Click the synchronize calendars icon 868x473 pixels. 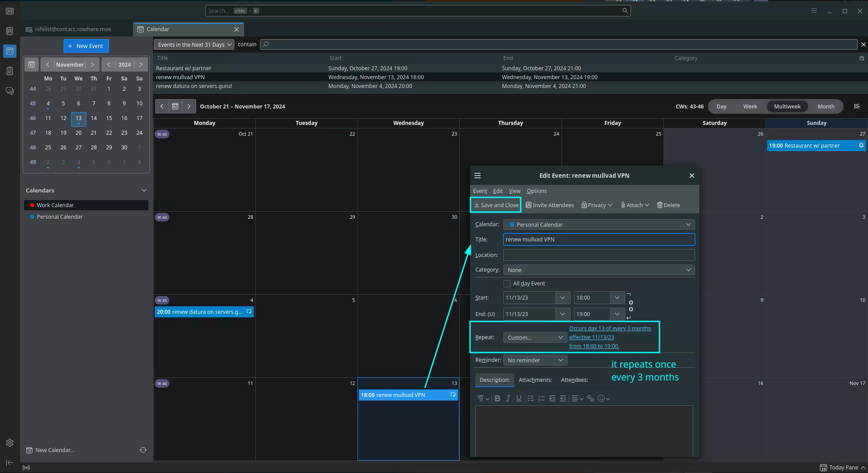click(143, 450)
